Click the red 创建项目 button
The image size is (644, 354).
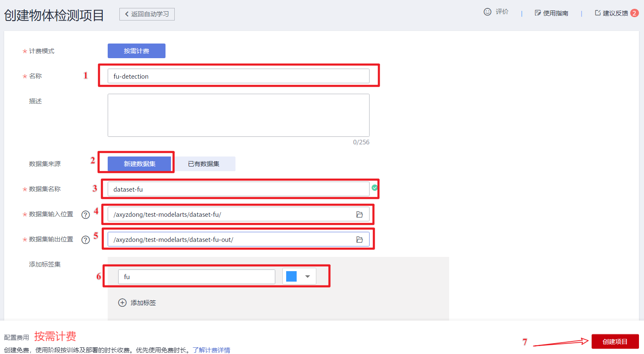(x=615, y=341)
